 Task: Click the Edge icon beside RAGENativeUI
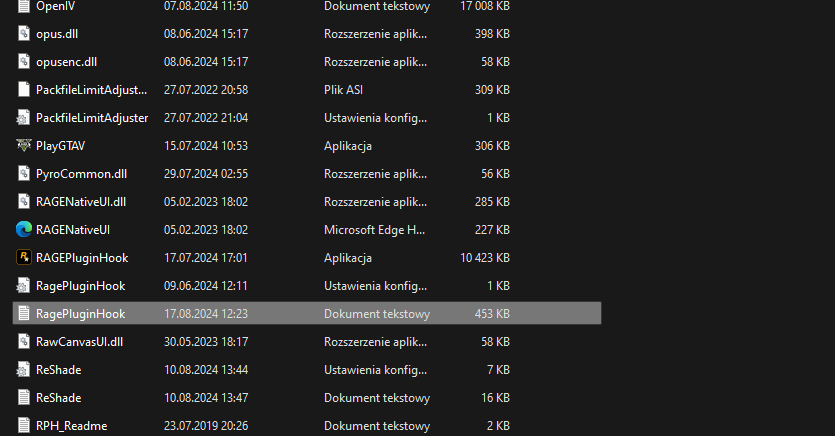[24, 230]
